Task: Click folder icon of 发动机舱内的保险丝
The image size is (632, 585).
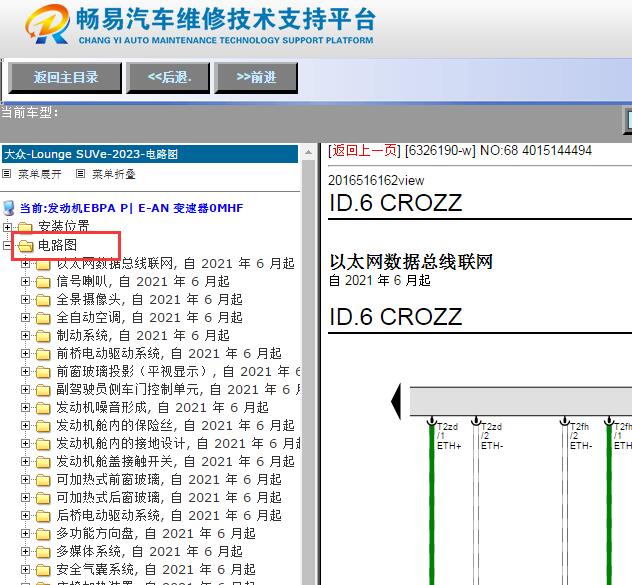Action: pyautogui.click(x=43, y=426)
